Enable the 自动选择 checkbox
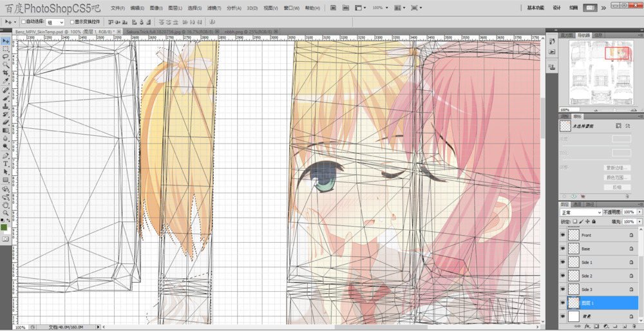 tap(23, 22)
